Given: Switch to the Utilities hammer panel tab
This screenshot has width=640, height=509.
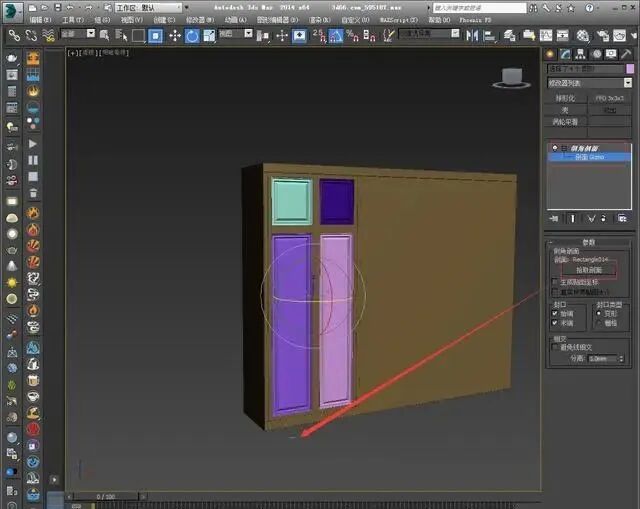Looking at the screenshot, I should (x=626, y=54).
